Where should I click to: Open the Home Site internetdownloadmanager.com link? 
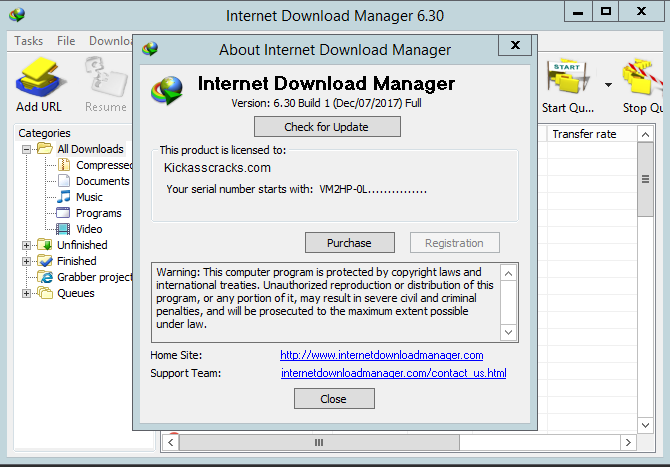[x=382, y=355]
